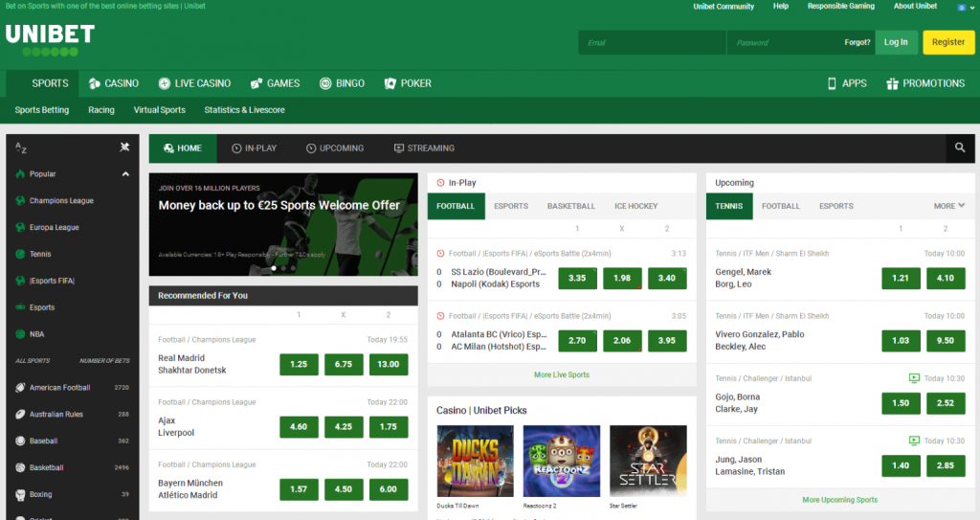Click the Live Casino roulette icon
Viewport: 980px width, 520px height.
click(165, 83)
